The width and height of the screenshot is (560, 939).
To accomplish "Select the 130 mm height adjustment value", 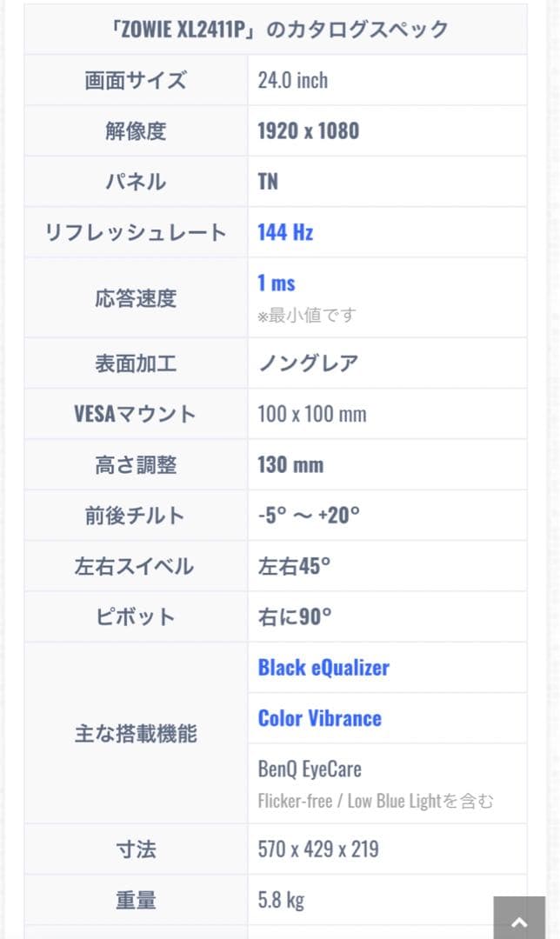I will [290, 464].
